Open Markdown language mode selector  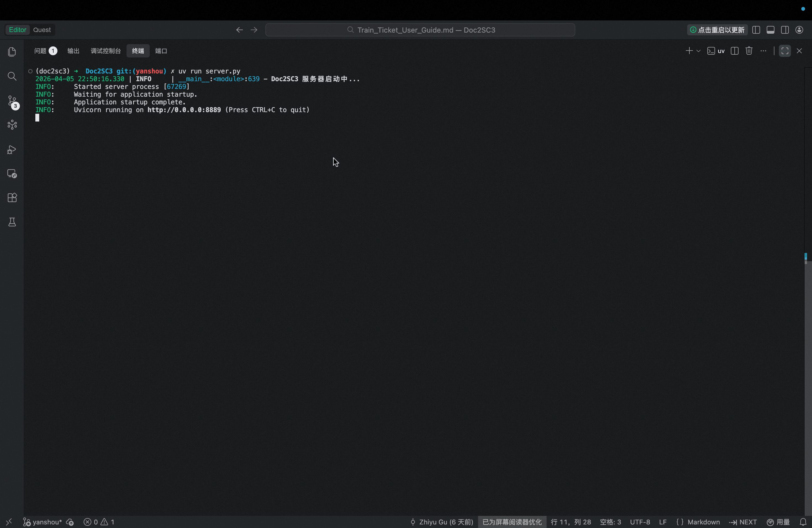[x=703, y=522]
